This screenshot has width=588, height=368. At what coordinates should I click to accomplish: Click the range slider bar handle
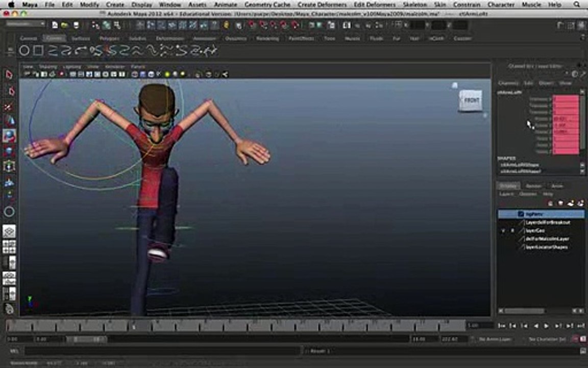(x=87, y=339)
